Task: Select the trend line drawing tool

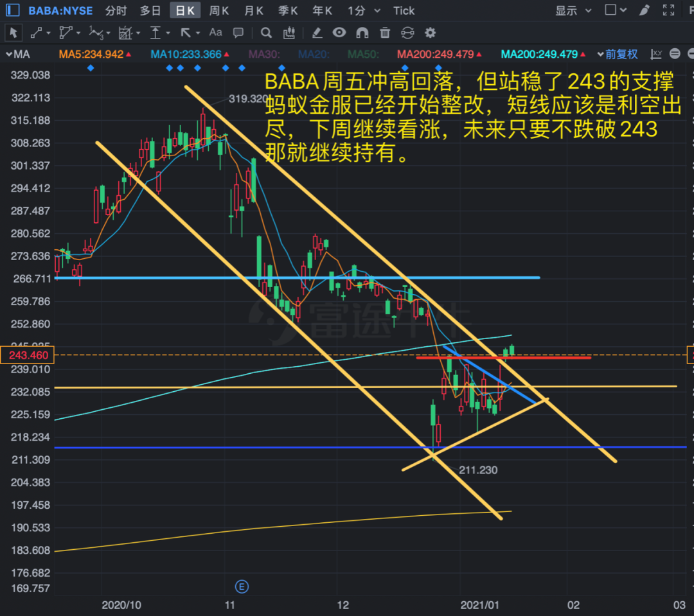Action: coord(36,33)
